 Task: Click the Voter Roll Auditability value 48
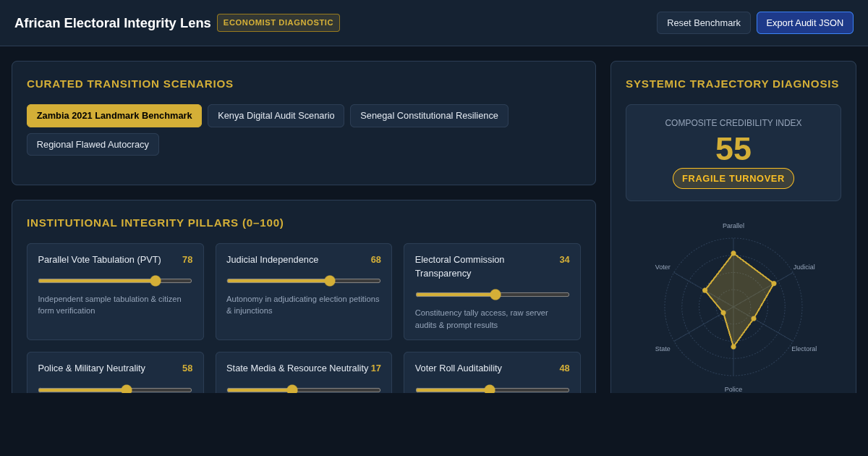(564, 368)
